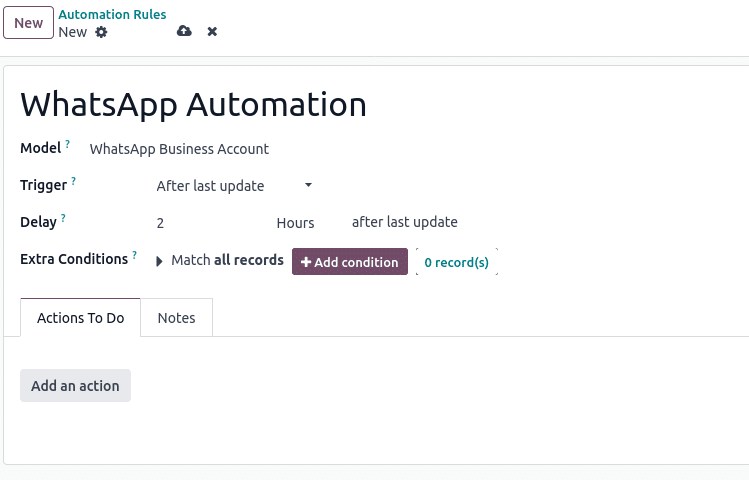Save the record with cloud icon

pos(184,31)
